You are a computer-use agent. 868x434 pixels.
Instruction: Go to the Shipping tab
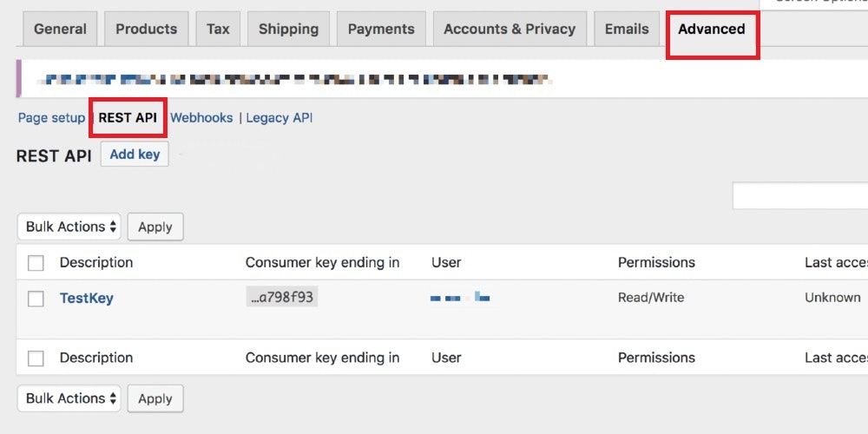(287, 30)
